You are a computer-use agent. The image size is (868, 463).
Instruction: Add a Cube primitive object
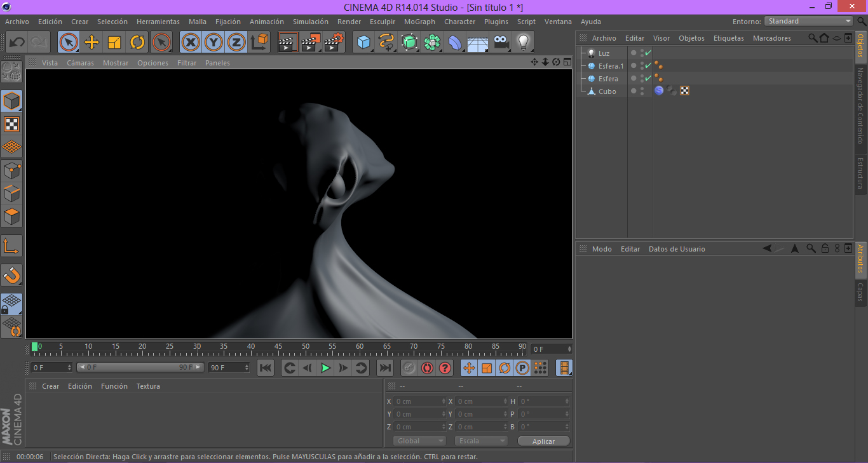(363, 43)
